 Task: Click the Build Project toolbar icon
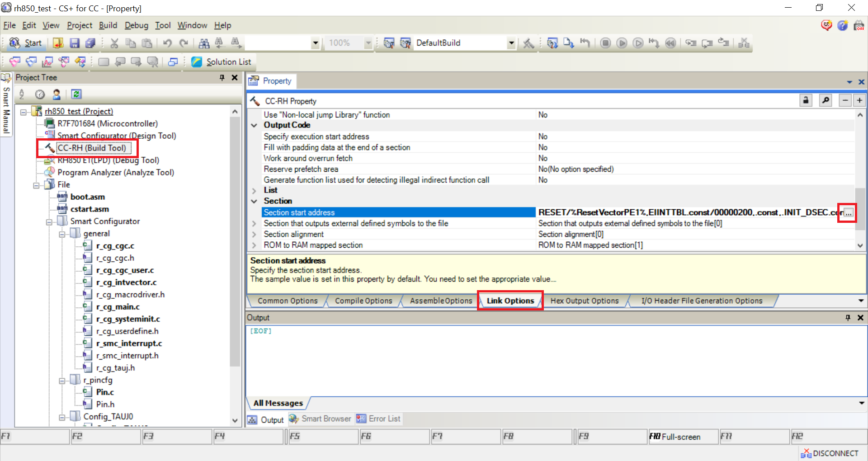pos(389,43)
